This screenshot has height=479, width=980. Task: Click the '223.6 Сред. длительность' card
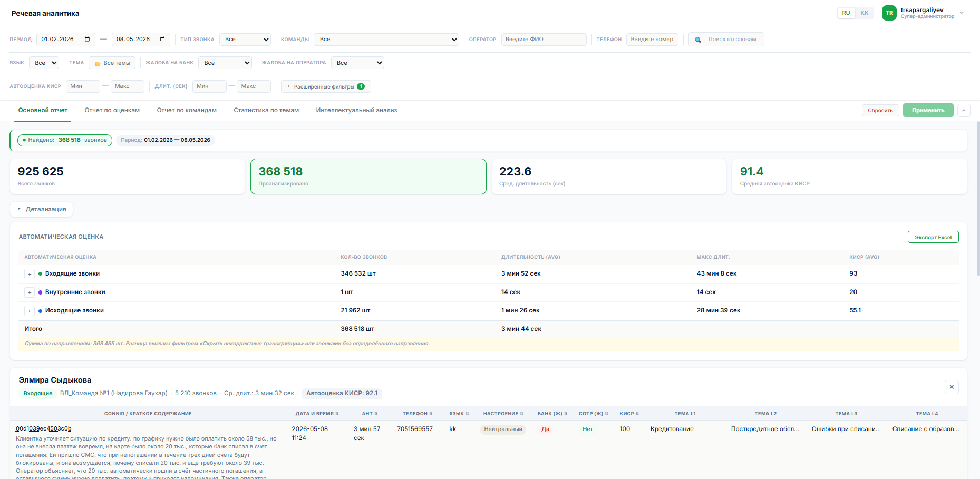click(609, 177)
